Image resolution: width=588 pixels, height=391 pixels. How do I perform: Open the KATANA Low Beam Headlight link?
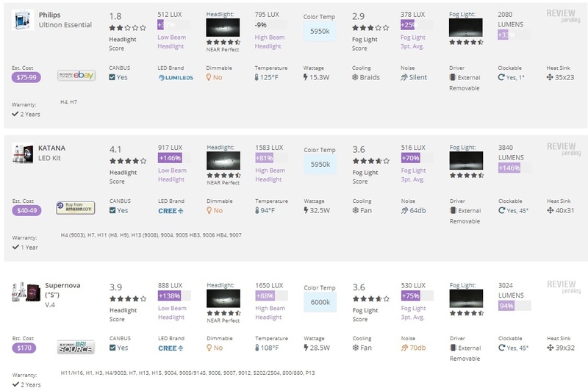(x=171, y=175)
